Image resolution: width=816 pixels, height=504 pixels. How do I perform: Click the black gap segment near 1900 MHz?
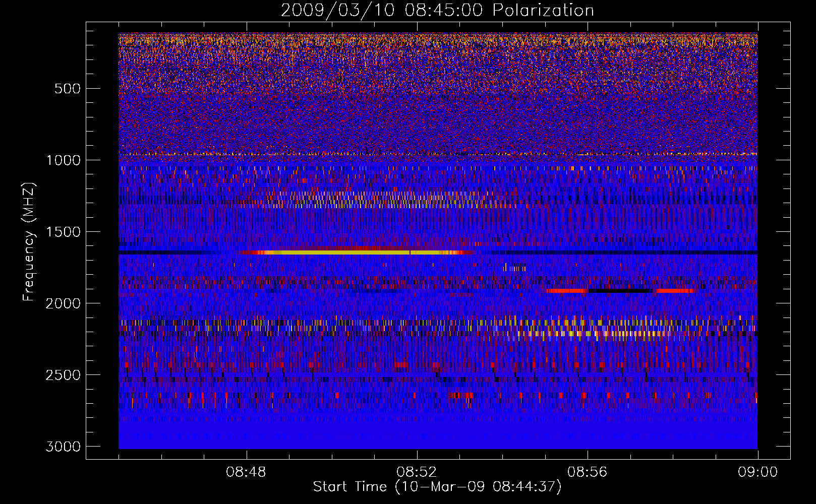621,291
